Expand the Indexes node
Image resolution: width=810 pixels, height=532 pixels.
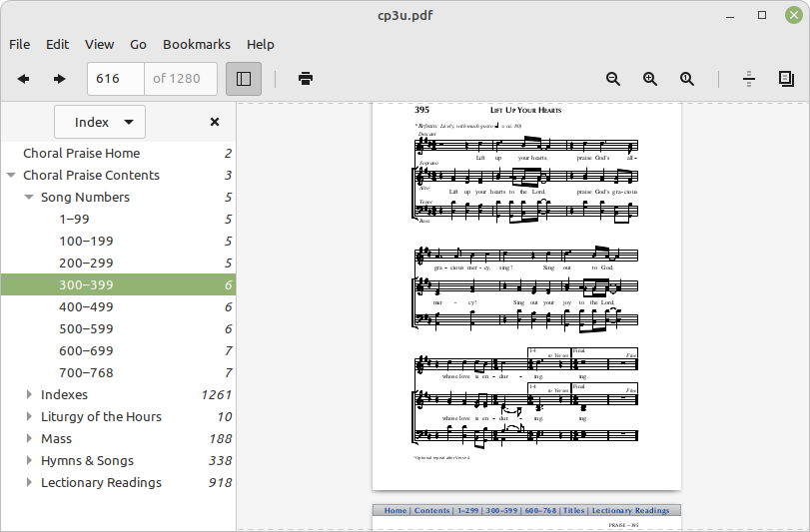29,394
